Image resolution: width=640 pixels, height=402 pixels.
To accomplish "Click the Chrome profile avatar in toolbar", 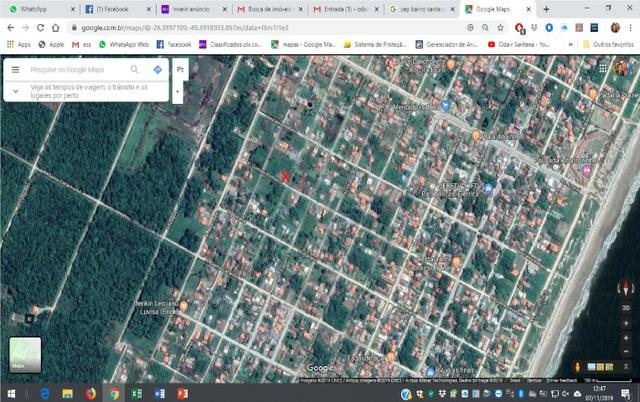I will pyautogui.click(x=615, y=28).
